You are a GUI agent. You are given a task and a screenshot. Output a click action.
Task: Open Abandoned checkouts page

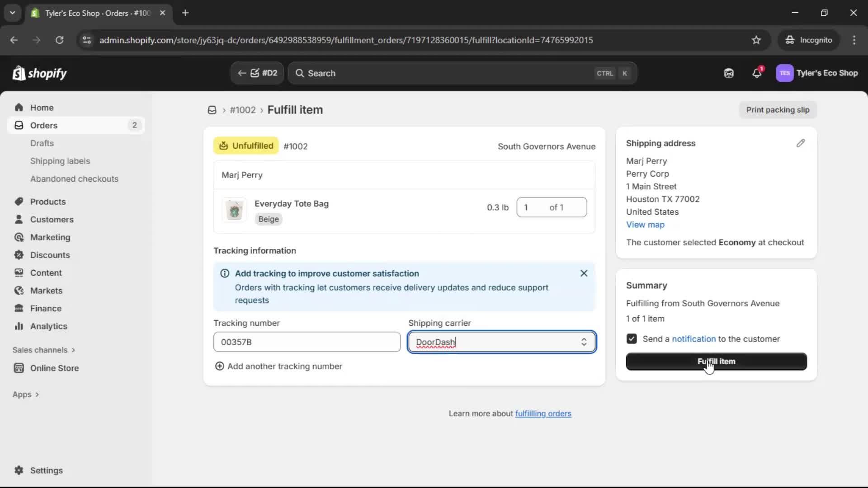[74, 179]
